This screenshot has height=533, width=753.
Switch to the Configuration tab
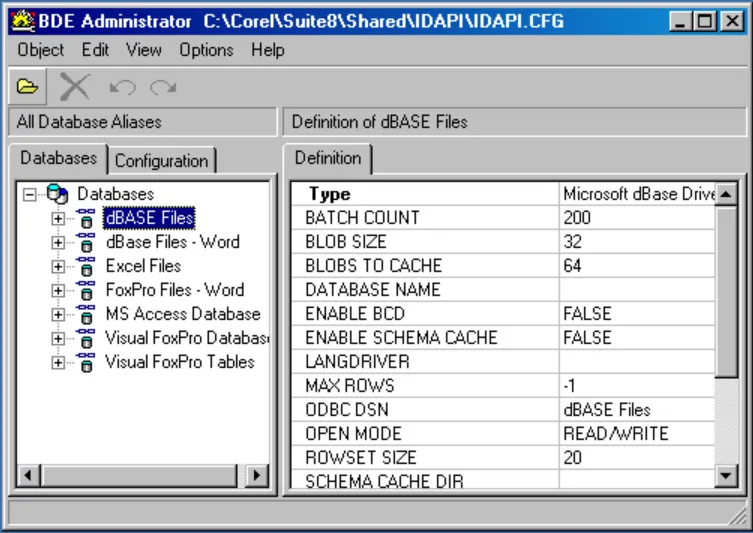(162, 160)
